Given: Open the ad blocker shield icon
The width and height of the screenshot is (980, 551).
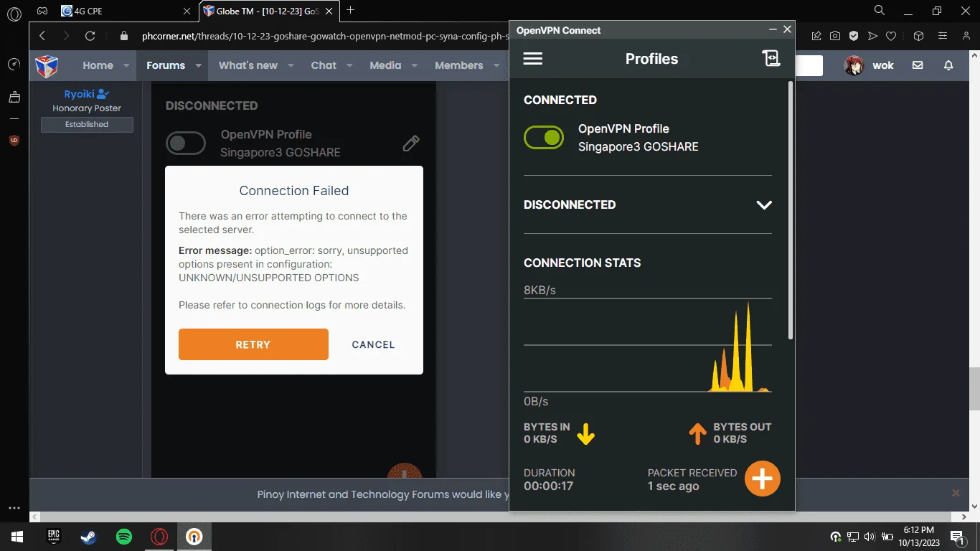Looking at the screenshot, I should [x=854, y=36].
